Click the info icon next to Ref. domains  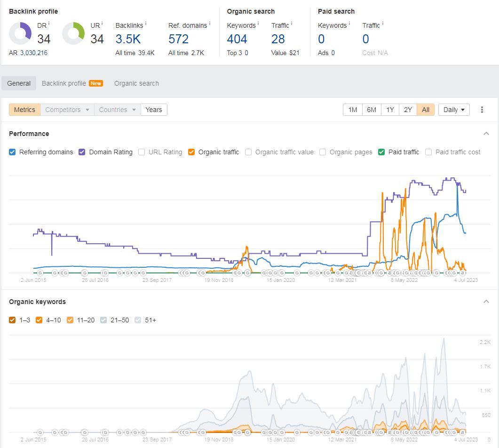pyautogui.click(x=210, y=24)
